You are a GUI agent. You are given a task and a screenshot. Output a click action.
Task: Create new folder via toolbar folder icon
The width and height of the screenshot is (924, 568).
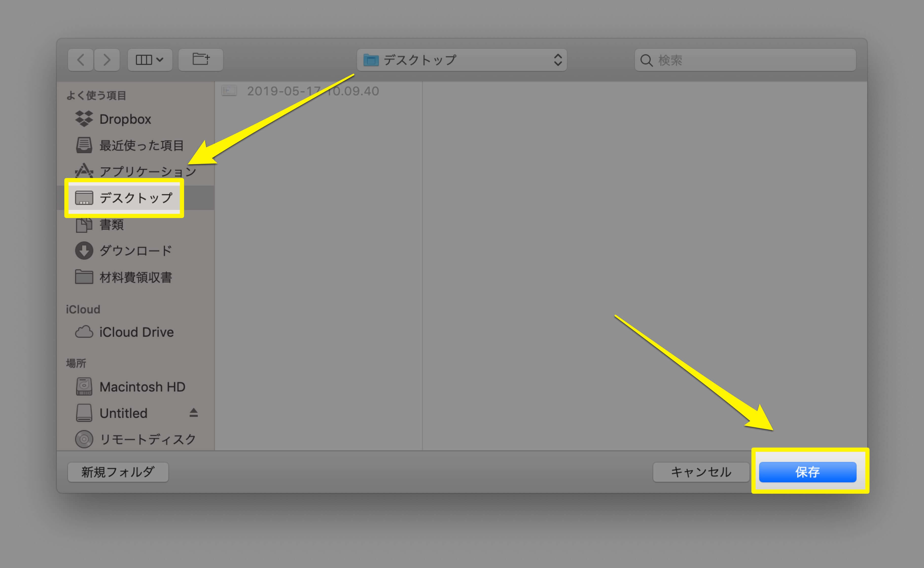[x=201, y=60]
